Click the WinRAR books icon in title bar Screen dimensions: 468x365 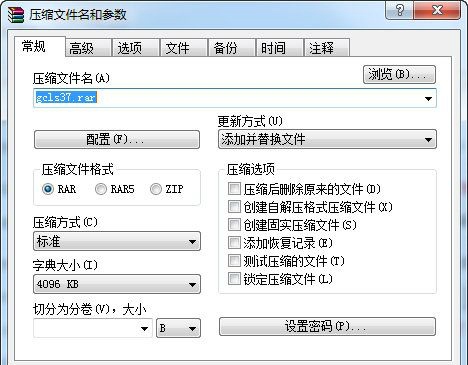[16, 15]
